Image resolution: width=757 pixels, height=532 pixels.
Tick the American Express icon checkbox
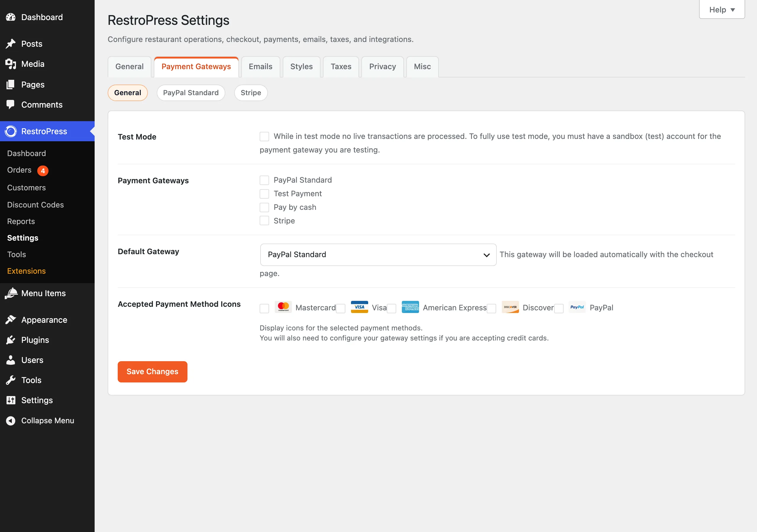click(391, 309)
